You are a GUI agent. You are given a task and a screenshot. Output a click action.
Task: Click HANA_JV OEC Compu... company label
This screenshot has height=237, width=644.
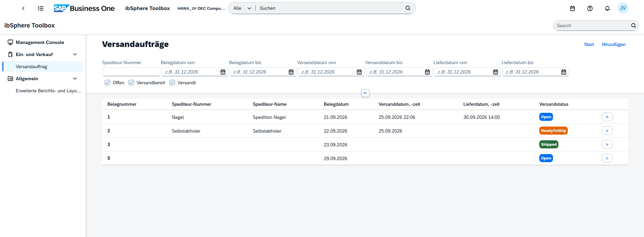click(201, 8)
